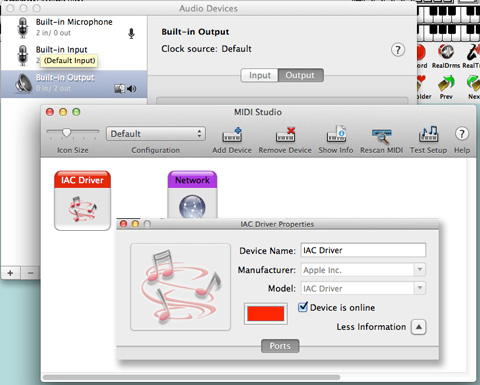Select the IAC Driver device icon

pos(82,200)
